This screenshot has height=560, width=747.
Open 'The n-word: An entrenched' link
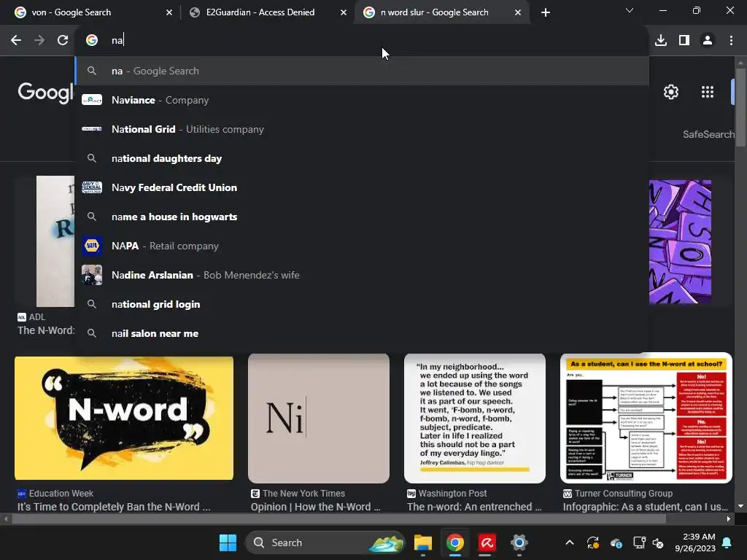[x=474, y=507]
